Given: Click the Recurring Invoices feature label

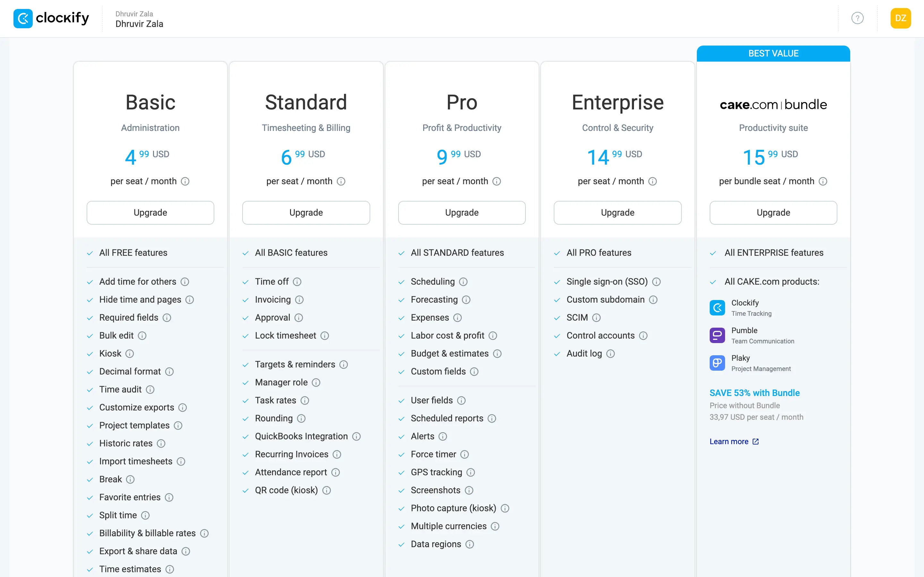Looking at the screenshot, I should click(291, 454).
